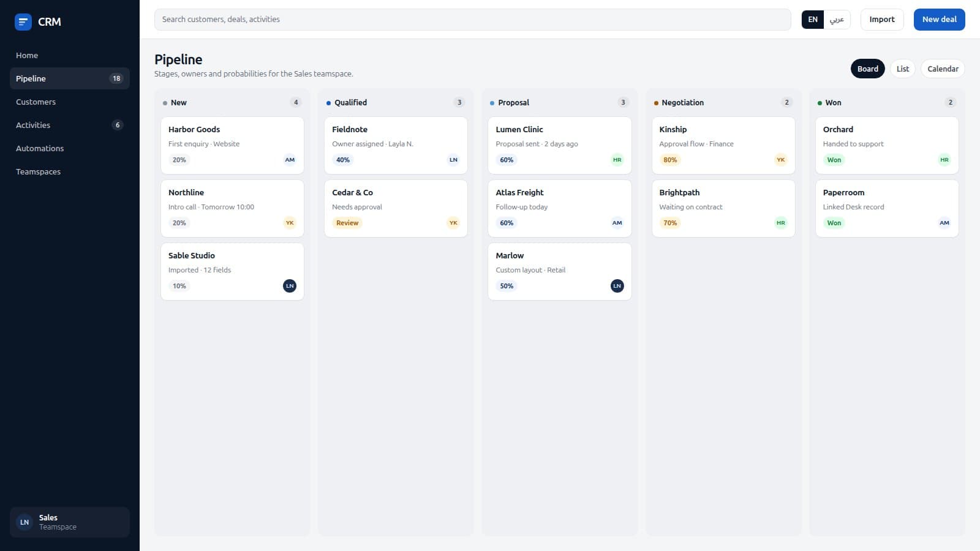
Task: Switch to the List view
Action: click(x=902, y=69)
